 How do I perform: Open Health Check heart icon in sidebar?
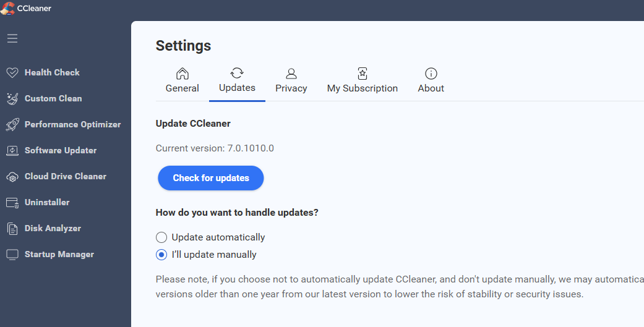coord(12,72)
